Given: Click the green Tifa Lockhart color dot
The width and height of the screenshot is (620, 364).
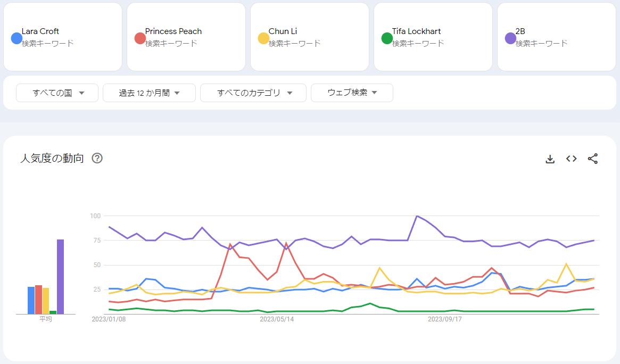Looking at the screenshot, I should [x=387, y=38].
